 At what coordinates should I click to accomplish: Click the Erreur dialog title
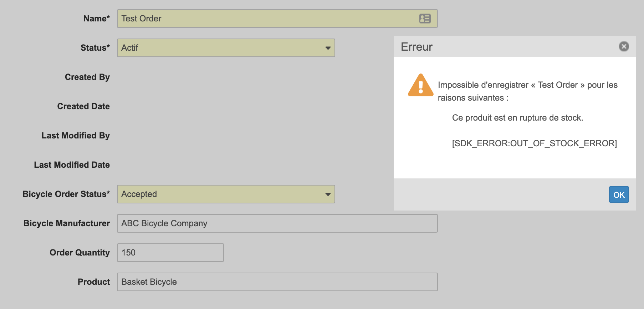(416, 47)
